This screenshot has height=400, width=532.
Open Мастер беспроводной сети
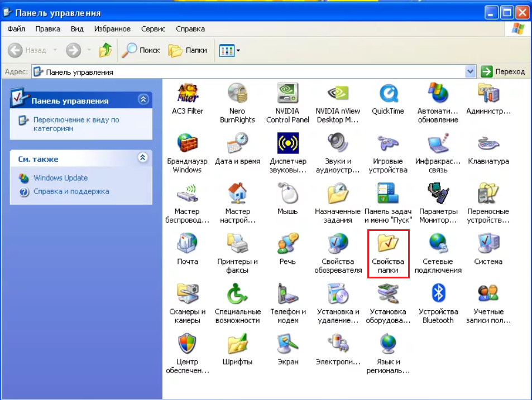point(187,204)
